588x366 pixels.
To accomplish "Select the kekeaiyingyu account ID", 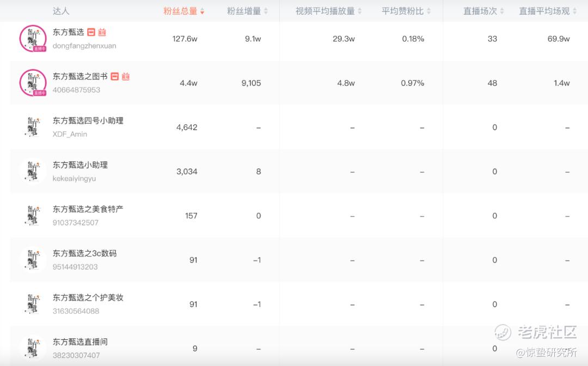I will pos(74,179).
